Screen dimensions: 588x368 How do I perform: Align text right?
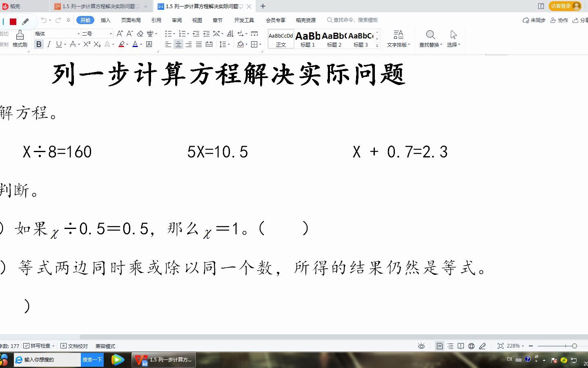188,44
